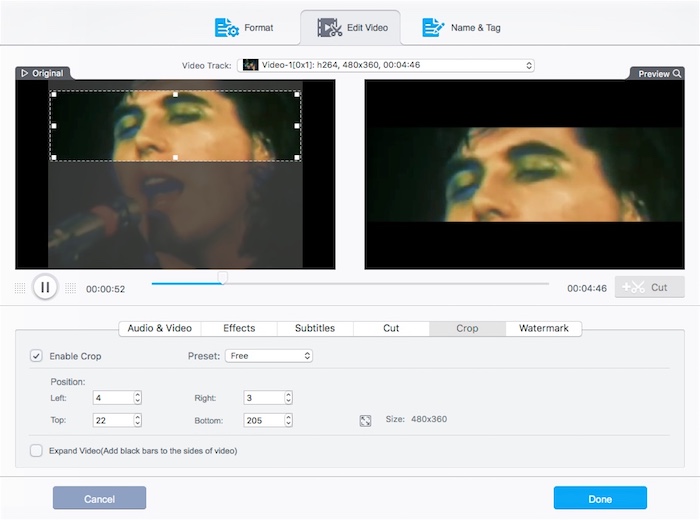
Task: Click the Original play triangle label
Action: (x=42, y=73)
